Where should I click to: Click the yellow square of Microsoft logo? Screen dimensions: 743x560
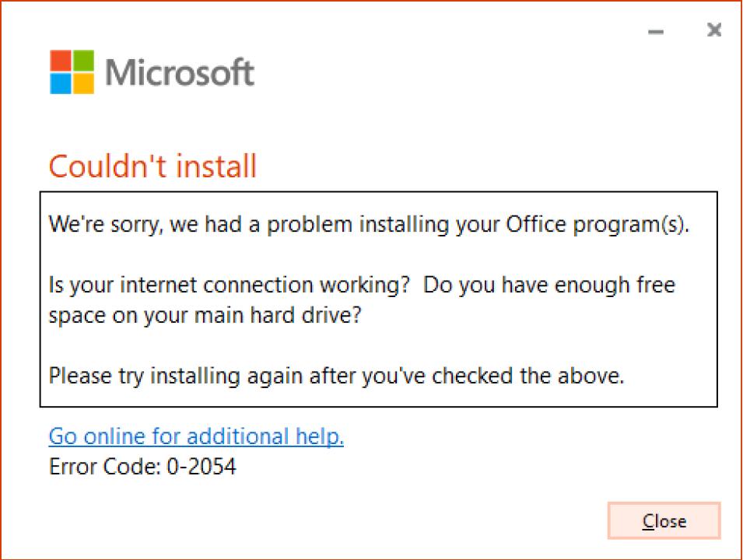click(83, 83)
